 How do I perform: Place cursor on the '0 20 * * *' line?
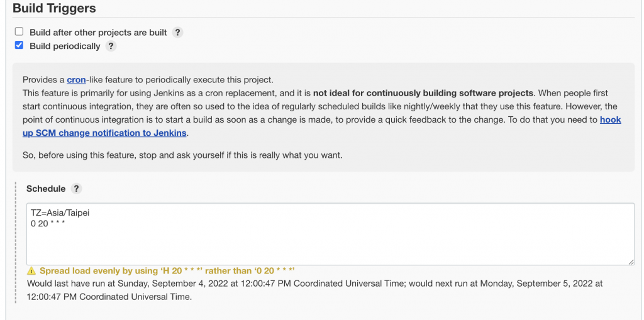(48, 223)
